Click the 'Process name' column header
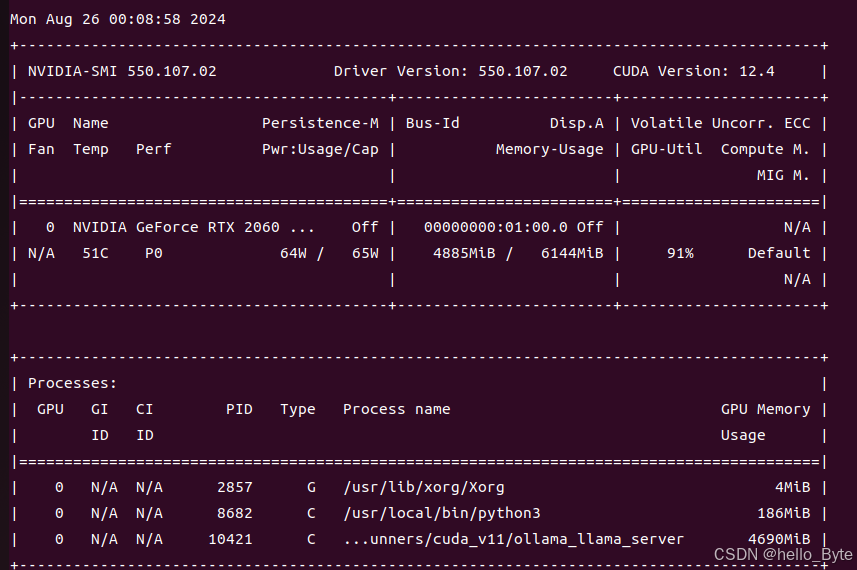The height and width of the screenshot is (570, 857). pos(397,409)
